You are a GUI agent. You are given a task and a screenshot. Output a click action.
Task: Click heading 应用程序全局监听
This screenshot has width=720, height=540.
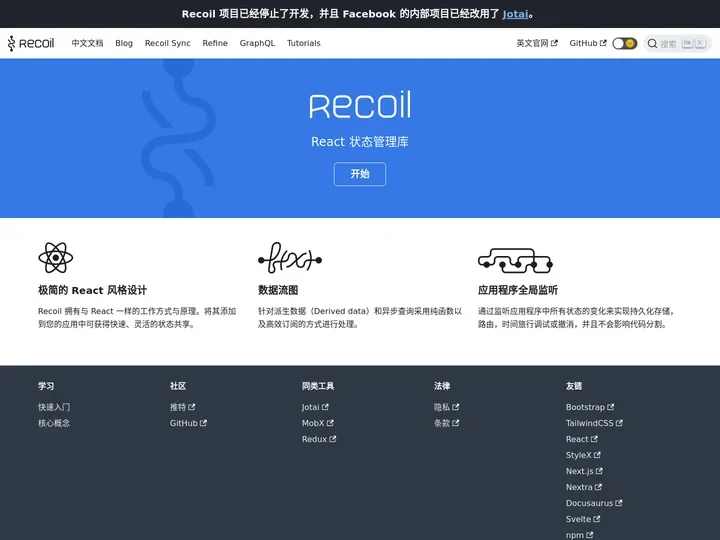[518, 290]
